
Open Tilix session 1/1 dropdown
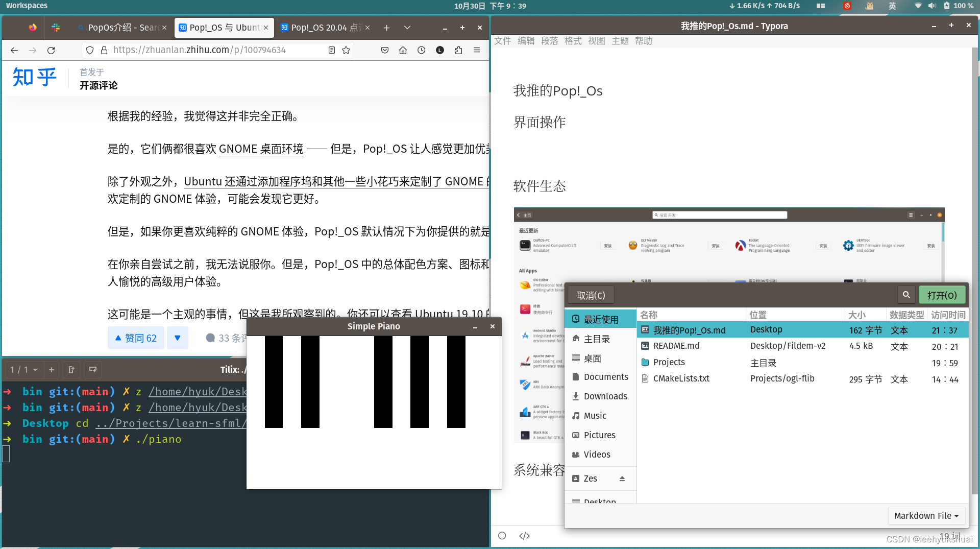23,369
